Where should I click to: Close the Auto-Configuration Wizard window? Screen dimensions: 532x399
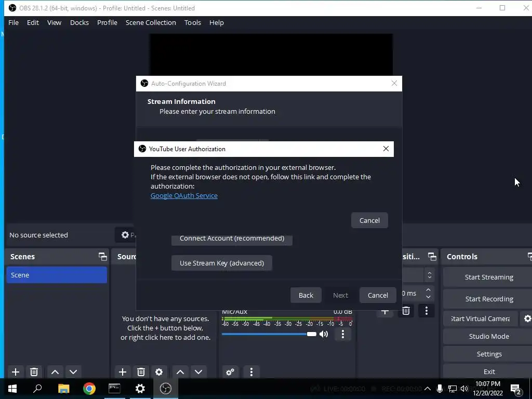point(394,83)
